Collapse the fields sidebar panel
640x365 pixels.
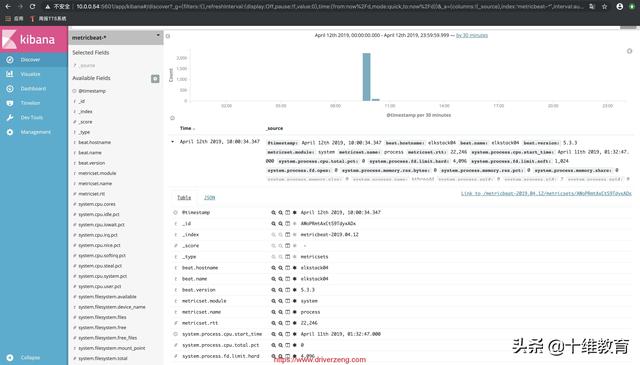click(x=168, y=36)
